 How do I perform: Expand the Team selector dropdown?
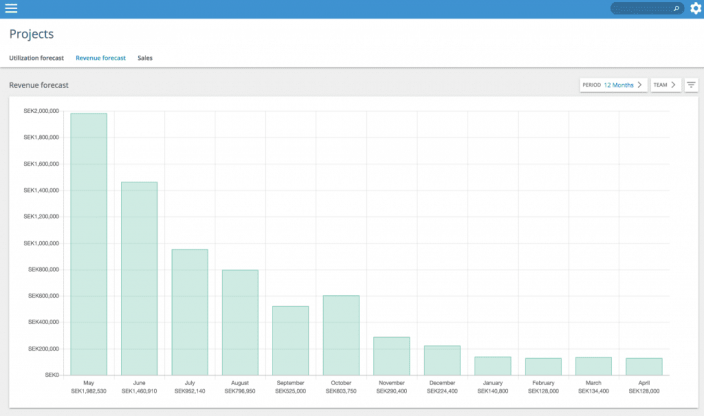point(665,85)
